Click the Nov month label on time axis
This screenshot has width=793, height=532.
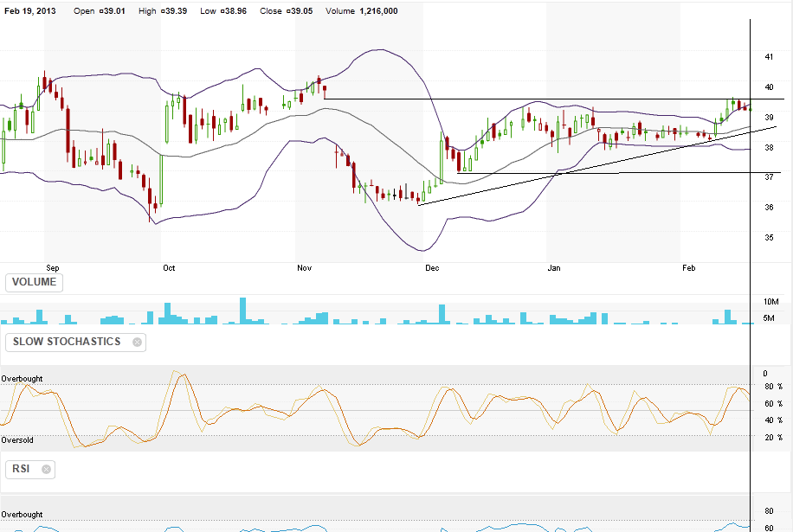pos(304,268)
